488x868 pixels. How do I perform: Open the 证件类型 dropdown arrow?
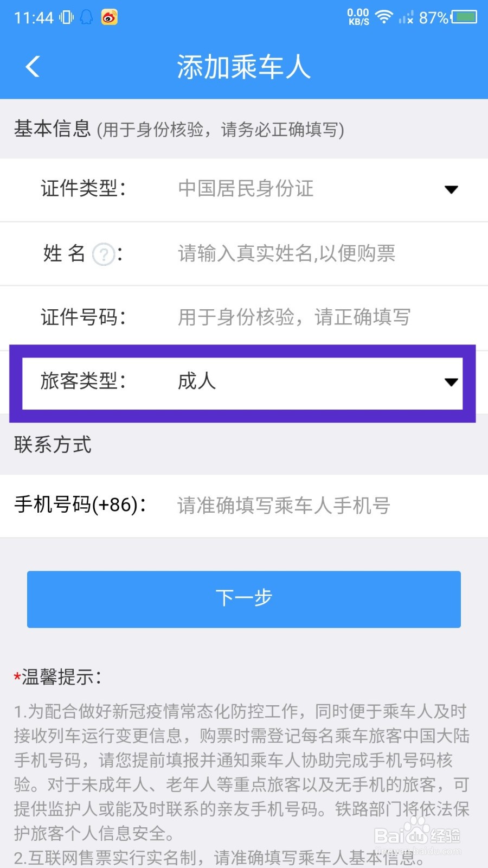point(451,189)
